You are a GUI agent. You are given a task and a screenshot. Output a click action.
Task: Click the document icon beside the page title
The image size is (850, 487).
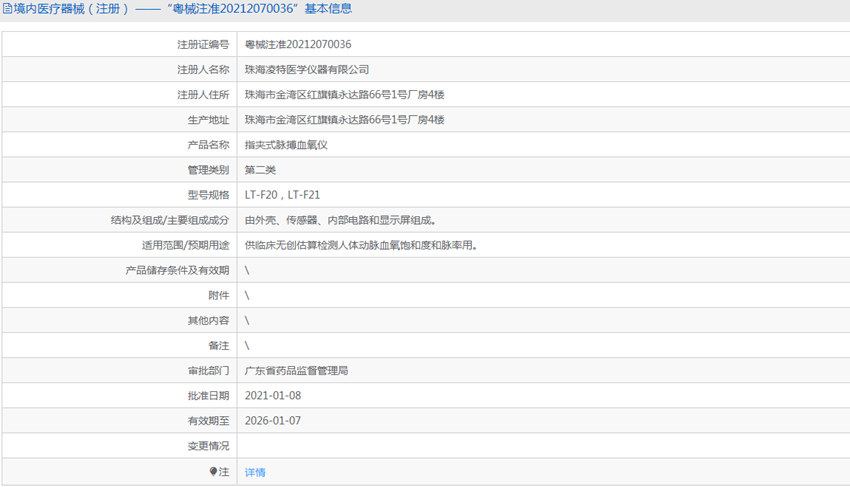[8, 9]
